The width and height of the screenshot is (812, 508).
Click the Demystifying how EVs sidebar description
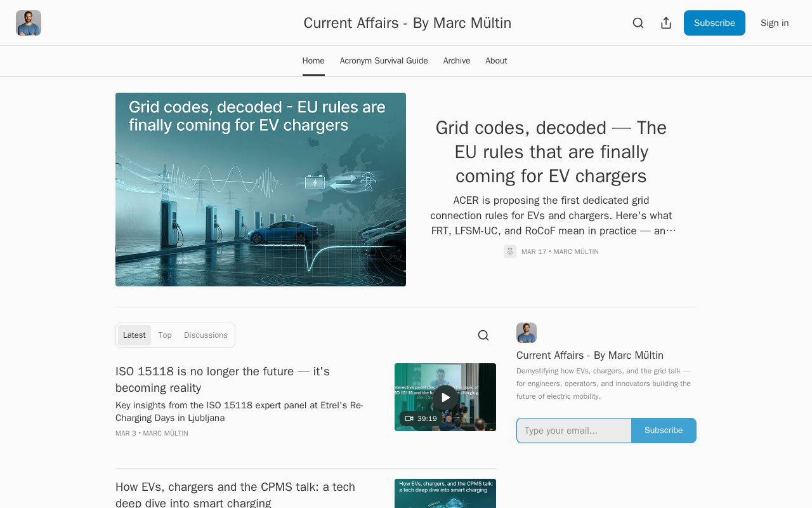pyautogui.click(x=603, y=384)
